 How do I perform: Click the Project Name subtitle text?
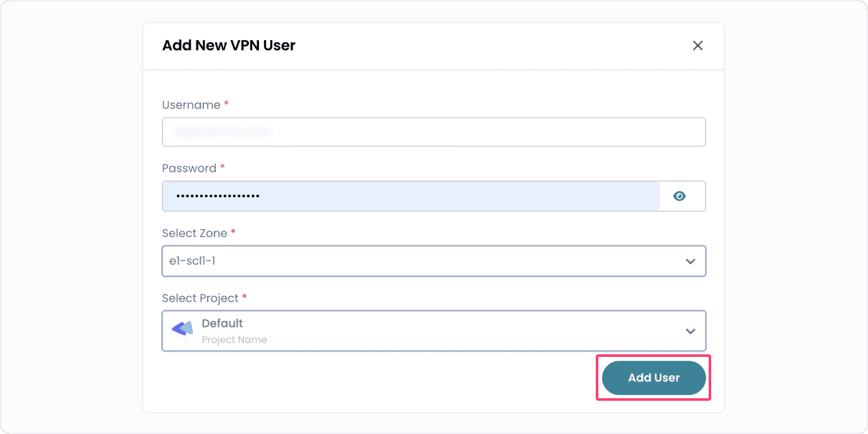(235, 339)
